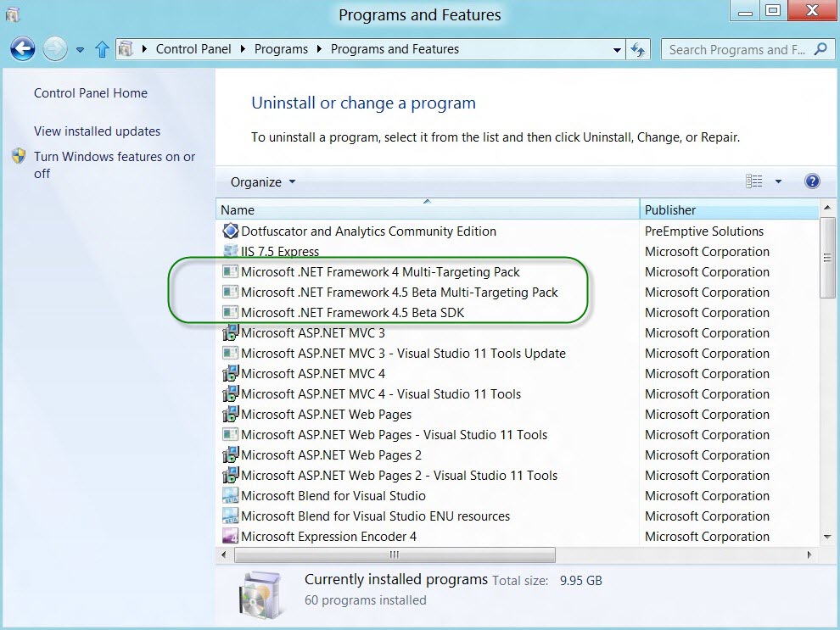The height and width of the screenshot is (630, 840).
Task: Click the IIS 7.5 Express icon
Action: pos(230,250)
